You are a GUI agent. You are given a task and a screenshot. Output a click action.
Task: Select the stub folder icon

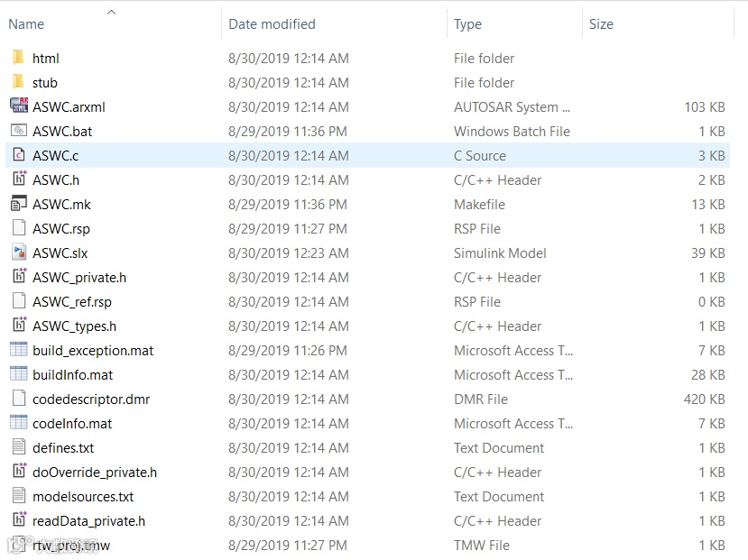coord(18,83)
